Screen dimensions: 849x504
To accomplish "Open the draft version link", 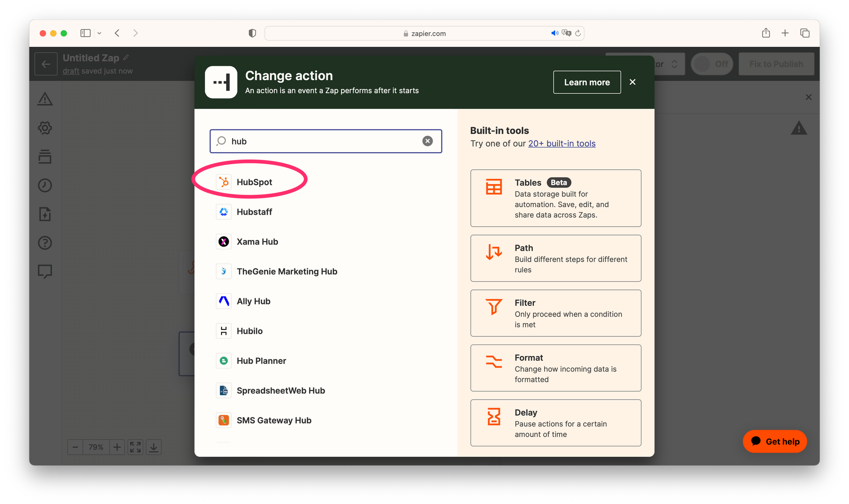I will [71, 71].
